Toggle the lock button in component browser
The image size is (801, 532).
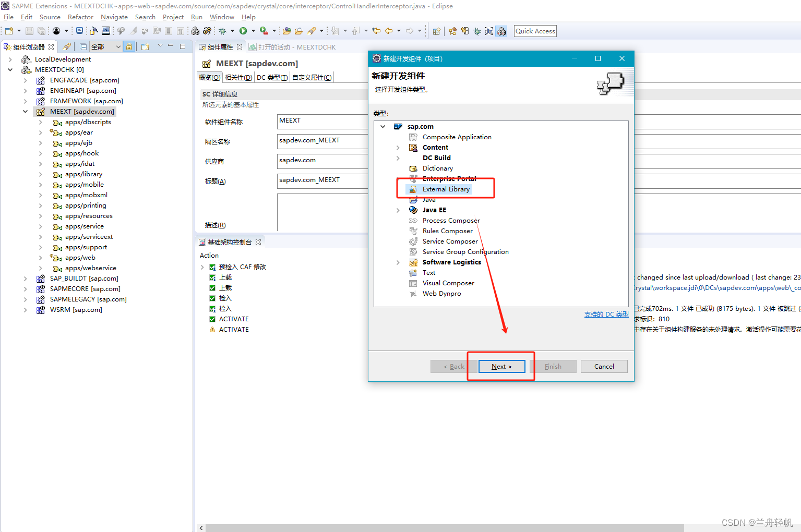pyautogui.click(x=129, y=46)
